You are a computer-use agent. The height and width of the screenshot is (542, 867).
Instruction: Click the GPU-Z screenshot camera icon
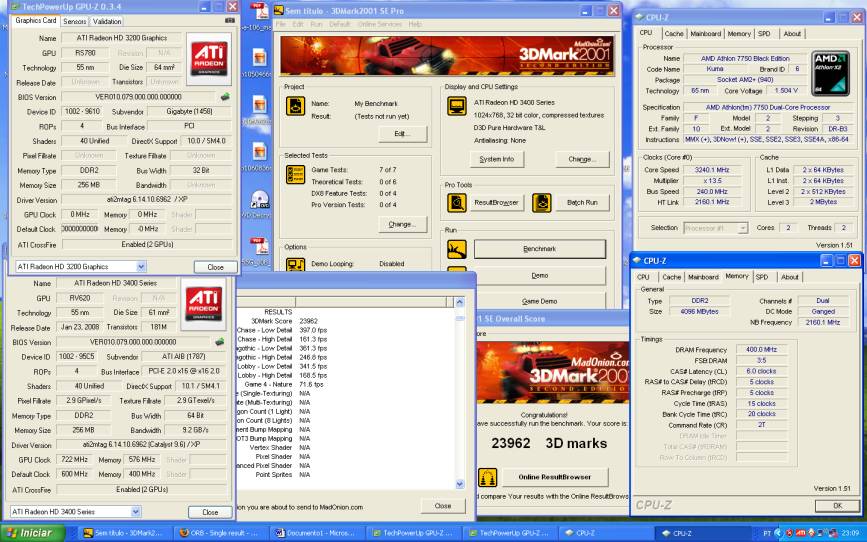pos(230,20)
